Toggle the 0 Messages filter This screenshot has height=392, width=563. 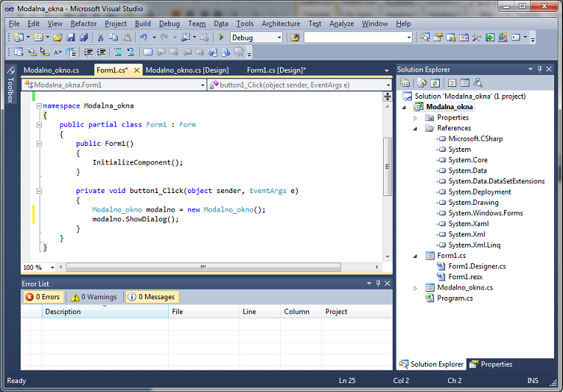151,297
